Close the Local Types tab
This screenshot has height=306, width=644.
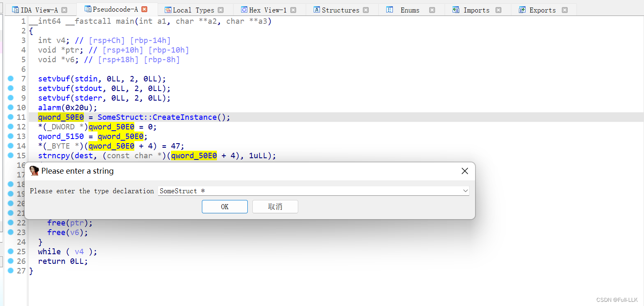coord(221,10)
